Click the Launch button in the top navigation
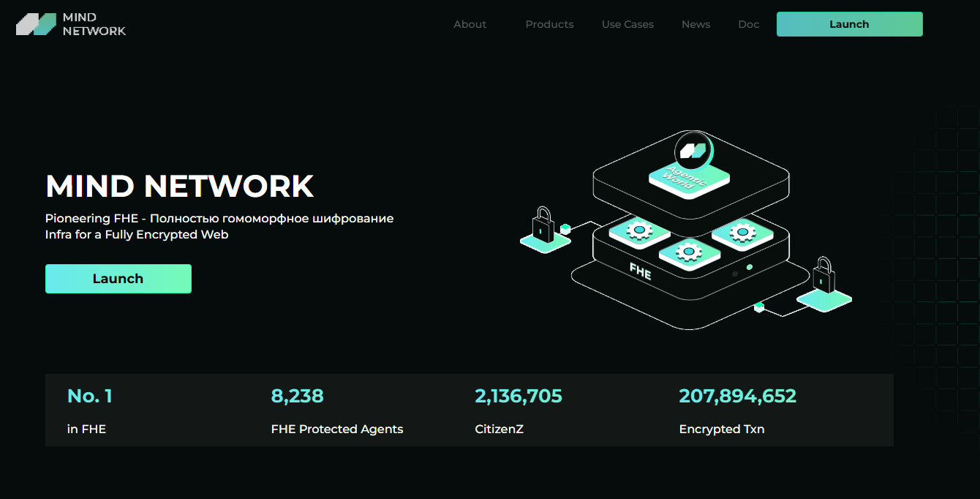This screenshot has width=980, height=499. (x=849, y=24)
